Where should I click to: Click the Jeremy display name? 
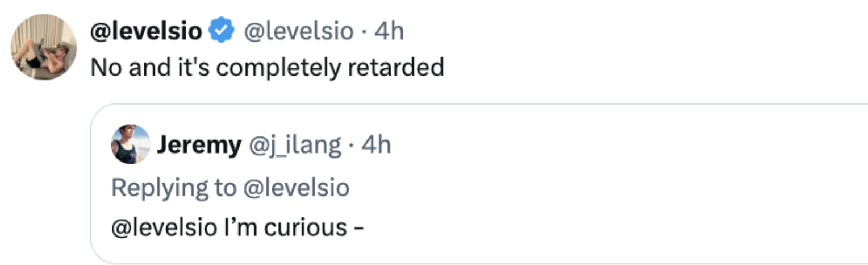(199, 145)
